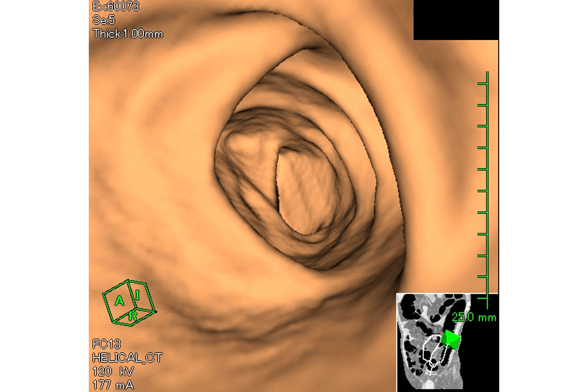Click the 'Thick:1.00mm' overlay text
Viewport: 588px width, 392px height.
click(128, 33)
